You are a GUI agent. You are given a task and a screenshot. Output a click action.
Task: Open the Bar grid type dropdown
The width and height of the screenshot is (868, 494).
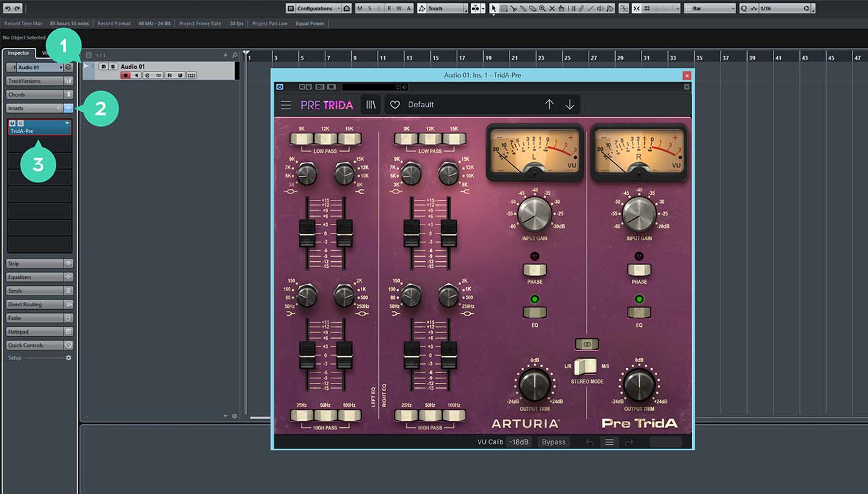(x=710, y=8)
